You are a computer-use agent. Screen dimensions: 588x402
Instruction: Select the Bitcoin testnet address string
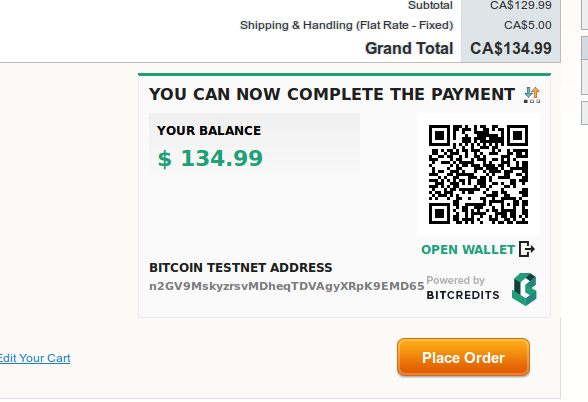287,286
